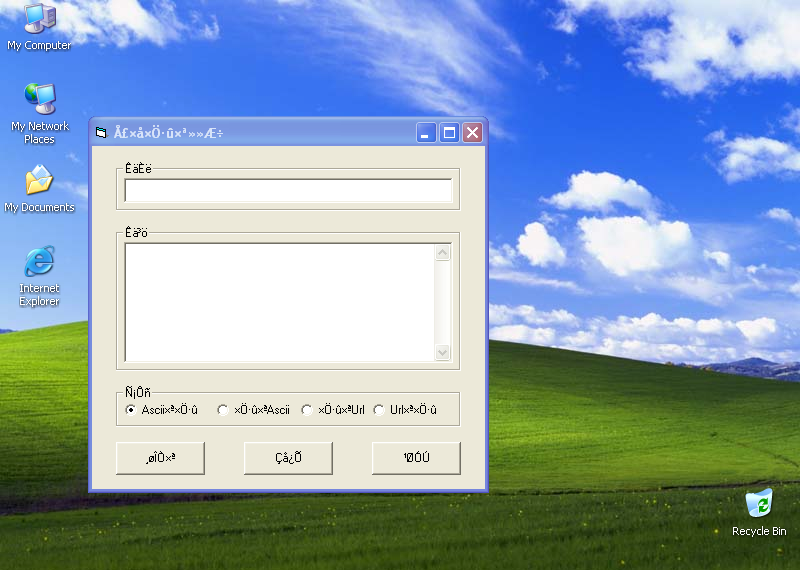
Task: Click the "My Documents" label text
Action: (39, 207)
